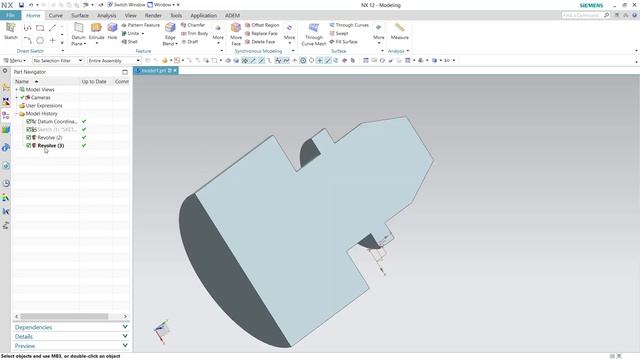640x360 pixels.
Task: Open the No Selection Filter dropdown
Action: [x=58, y=60]
